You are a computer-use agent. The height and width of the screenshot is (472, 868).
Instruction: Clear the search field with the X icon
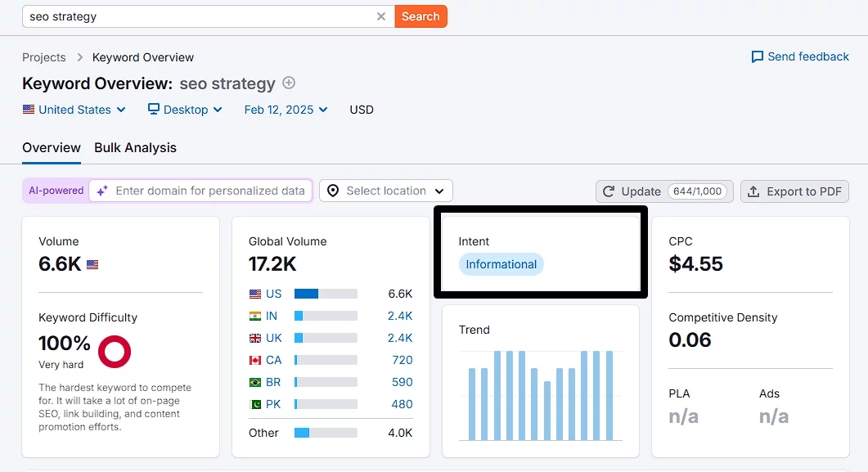coord(381,16)
